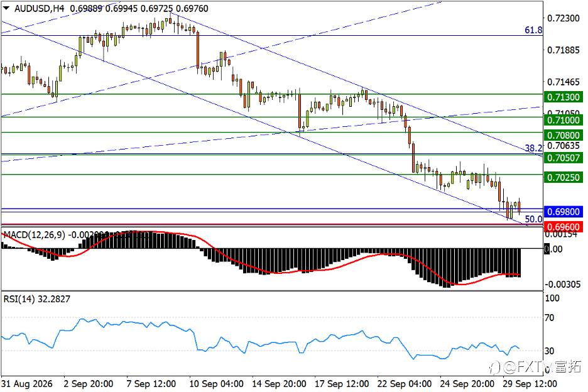Click the 31 Aug 2026 date label

(x=27, y=384)
